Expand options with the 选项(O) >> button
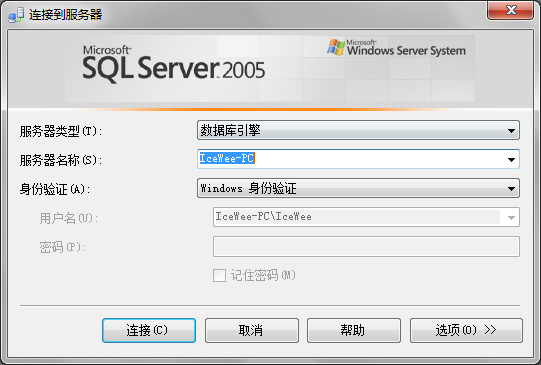 466,330
